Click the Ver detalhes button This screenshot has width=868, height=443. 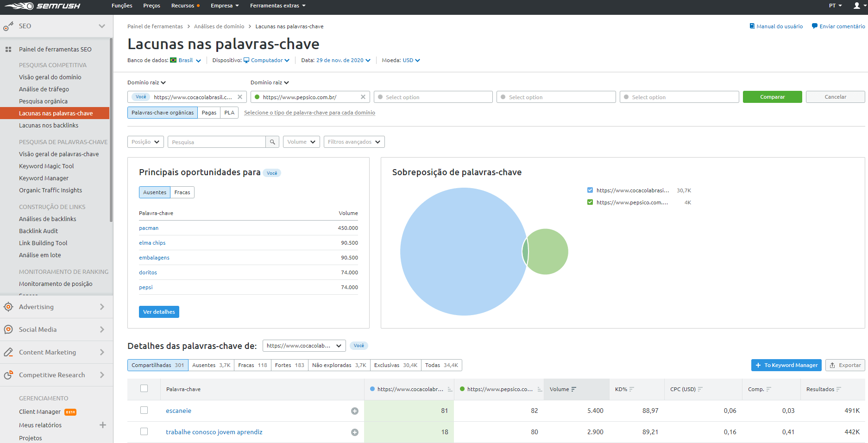click(x=159, y=312)
